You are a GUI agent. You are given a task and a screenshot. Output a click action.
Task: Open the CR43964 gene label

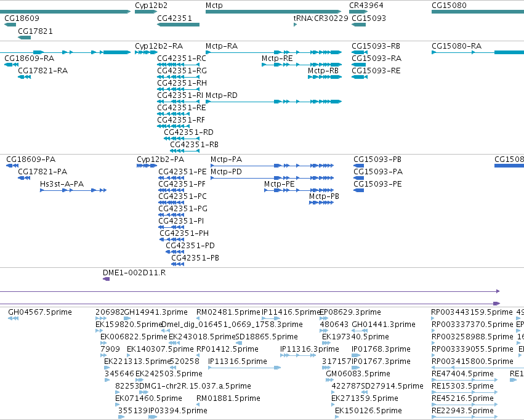tap(366, 6)
